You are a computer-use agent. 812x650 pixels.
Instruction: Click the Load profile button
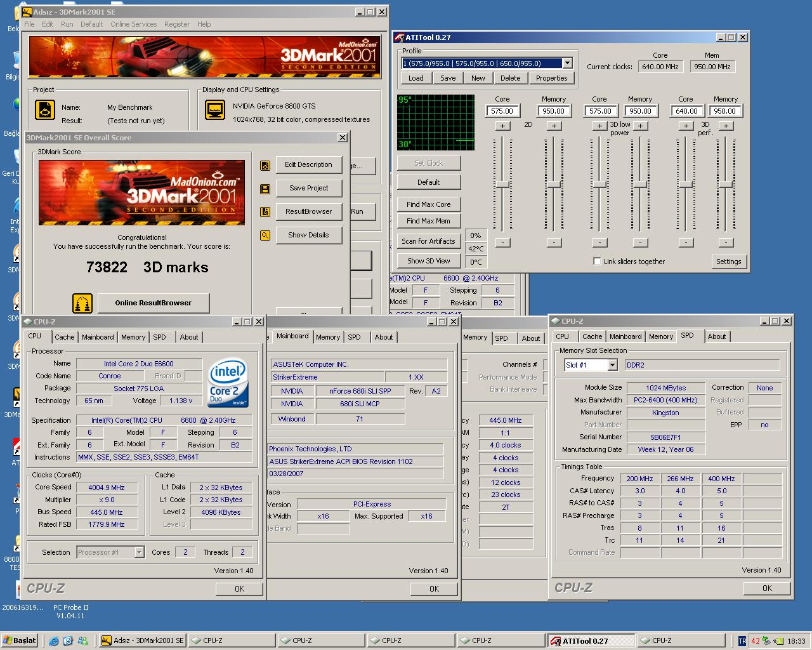tap(416, 78)
